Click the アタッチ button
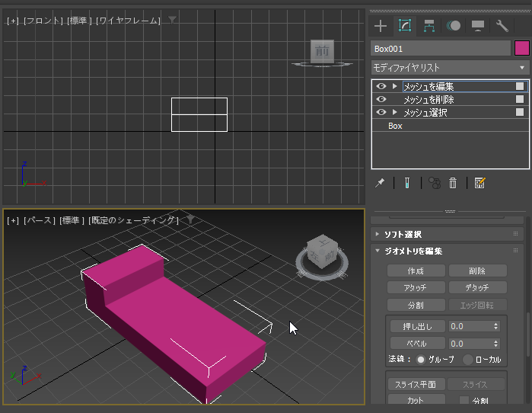This screenshot has height=413, width=532. (x=416, y=288)
